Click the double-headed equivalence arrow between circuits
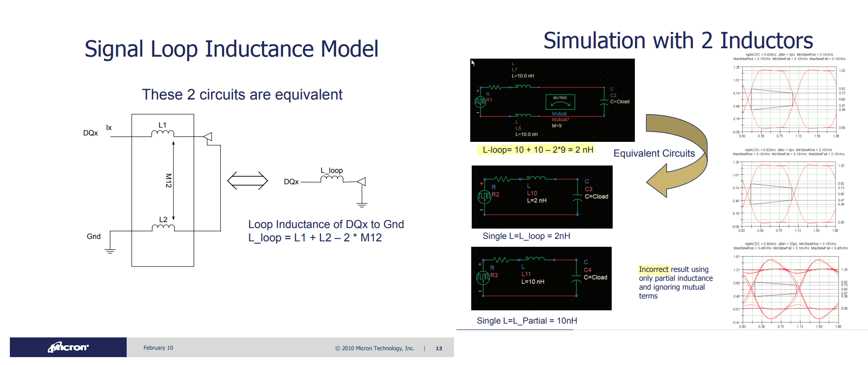The width and height of the screenshot is (868, 365). pyautogui.click(x=247, y=181)
